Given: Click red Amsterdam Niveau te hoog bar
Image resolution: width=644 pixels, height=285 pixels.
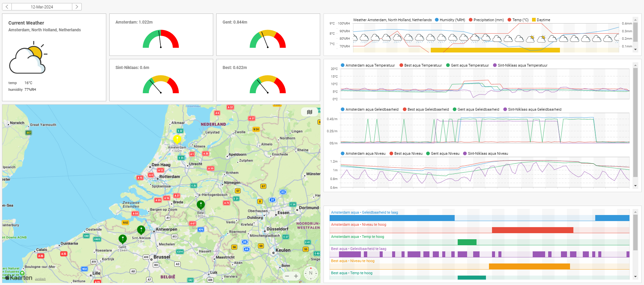Looking at the screenshot, I should point(533,230).
